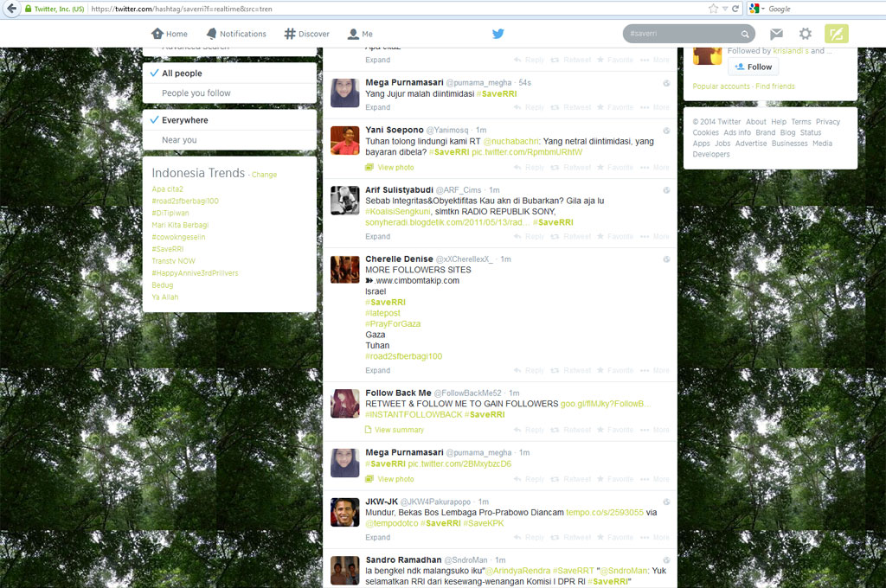Expand the JKW-JK tweet
The height and width of the screenshot is (588, 886).
[x=377, y=538]
